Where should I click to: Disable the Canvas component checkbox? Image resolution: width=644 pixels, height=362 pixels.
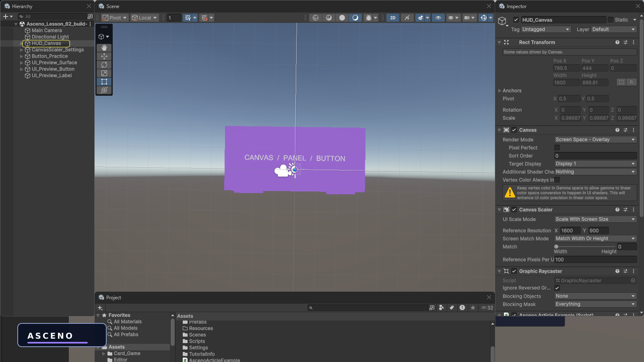(x=514, y=130)
